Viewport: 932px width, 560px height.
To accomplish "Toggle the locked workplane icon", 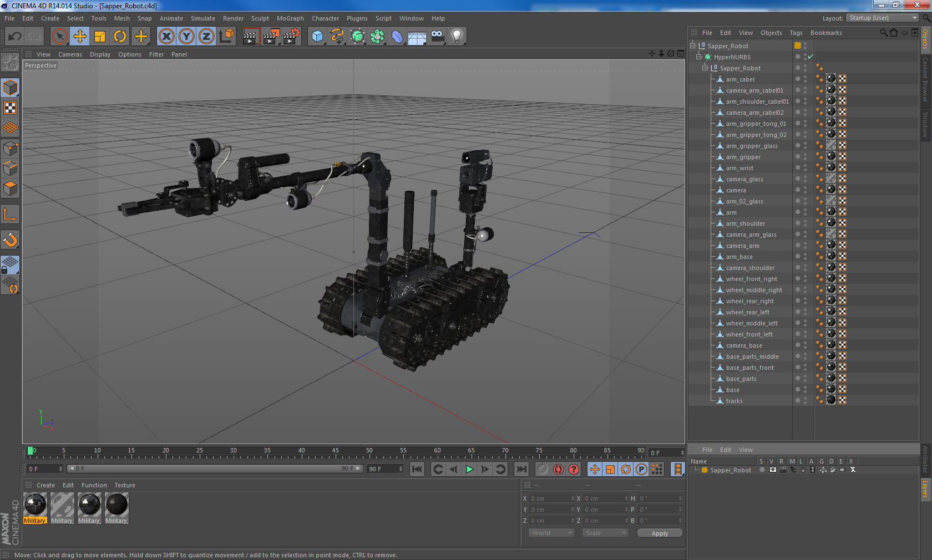I will click(10, 265).
